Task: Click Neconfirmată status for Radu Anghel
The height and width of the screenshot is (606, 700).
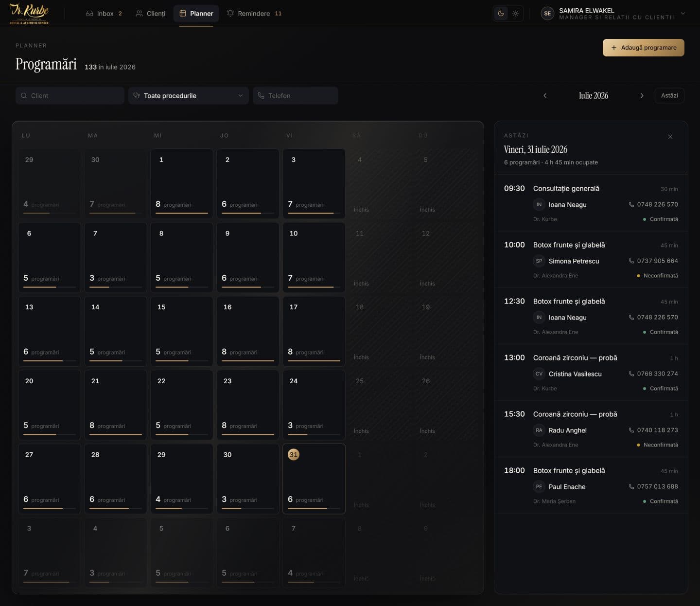Action: point(657,445)
